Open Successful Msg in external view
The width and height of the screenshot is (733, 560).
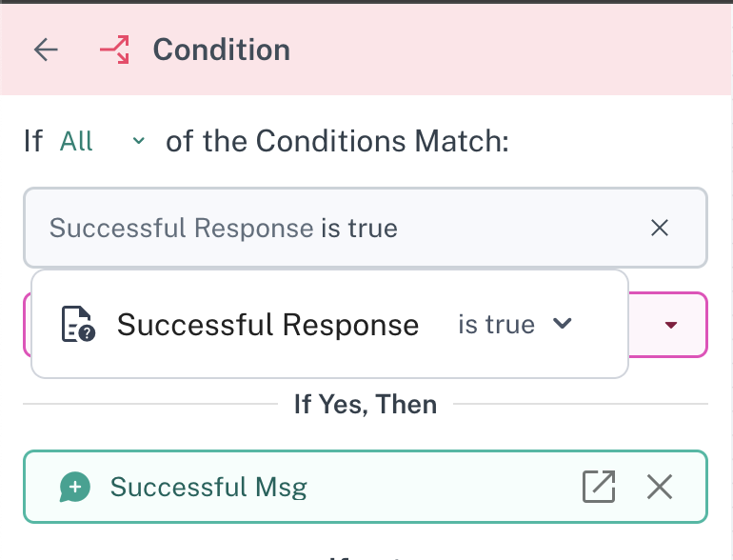tap(598, 487)
